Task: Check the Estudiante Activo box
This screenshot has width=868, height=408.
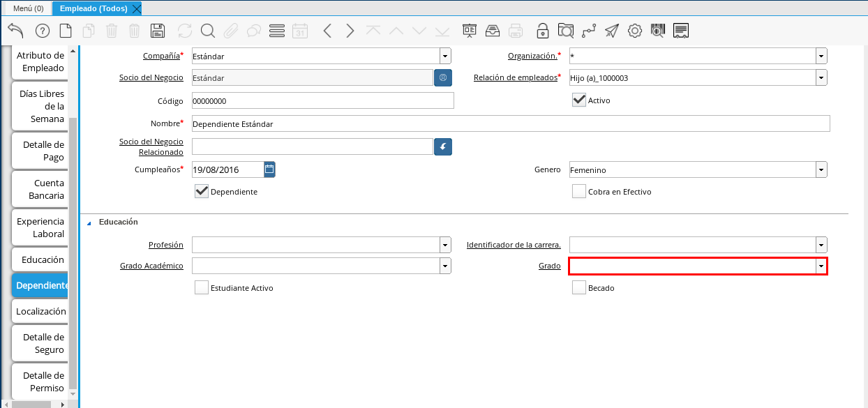Action: click(202, 287)
